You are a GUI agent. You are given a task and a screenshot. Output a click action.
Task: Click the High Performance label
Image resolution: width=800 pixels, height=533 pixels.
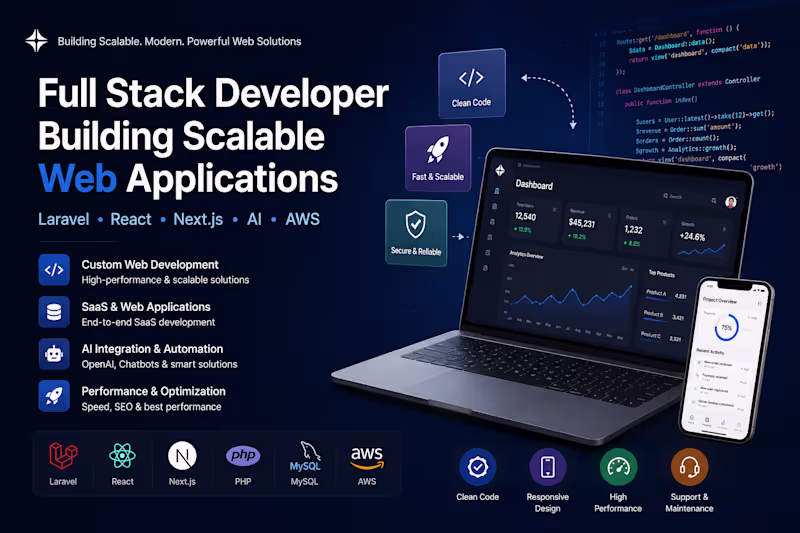(x=618, y=502)
